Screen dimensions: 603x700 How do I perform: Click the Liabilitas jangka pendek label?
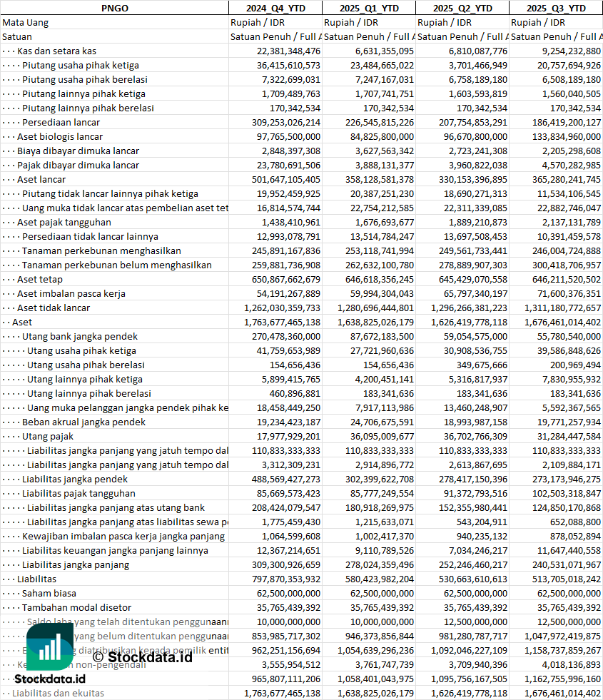pyautogui.click(x=75, y=479)
